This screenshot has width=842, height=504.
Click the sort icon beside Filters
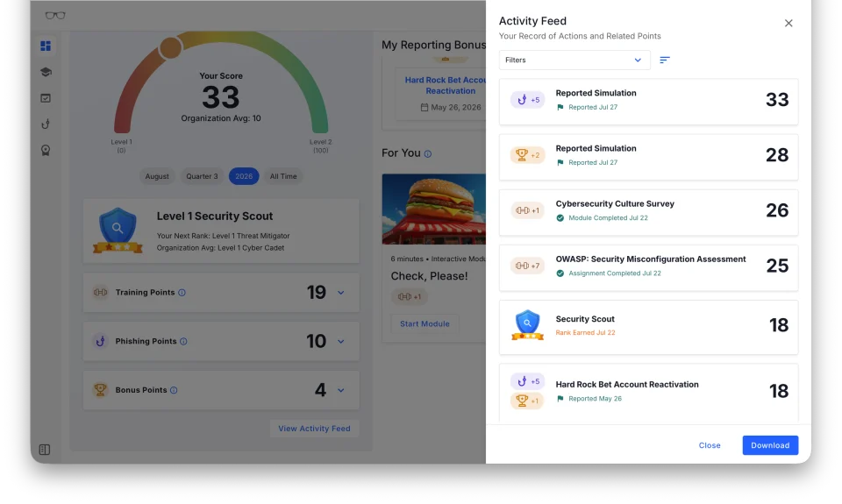[665, 60]
